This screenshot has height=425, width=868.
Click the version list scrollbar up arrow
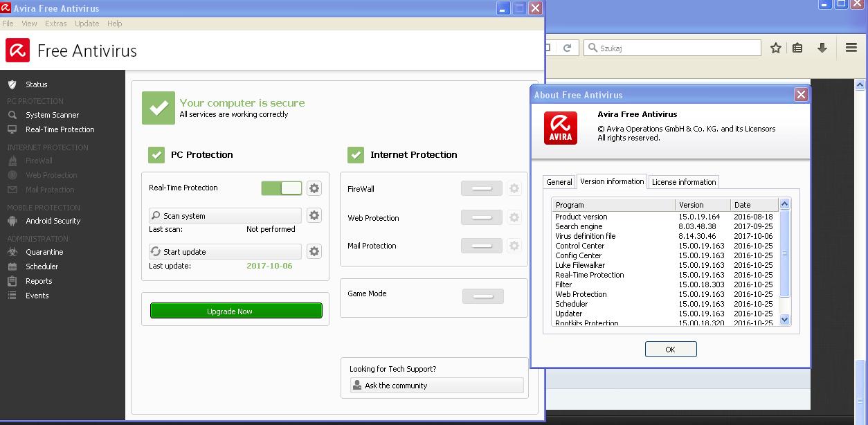pos(784,204)
